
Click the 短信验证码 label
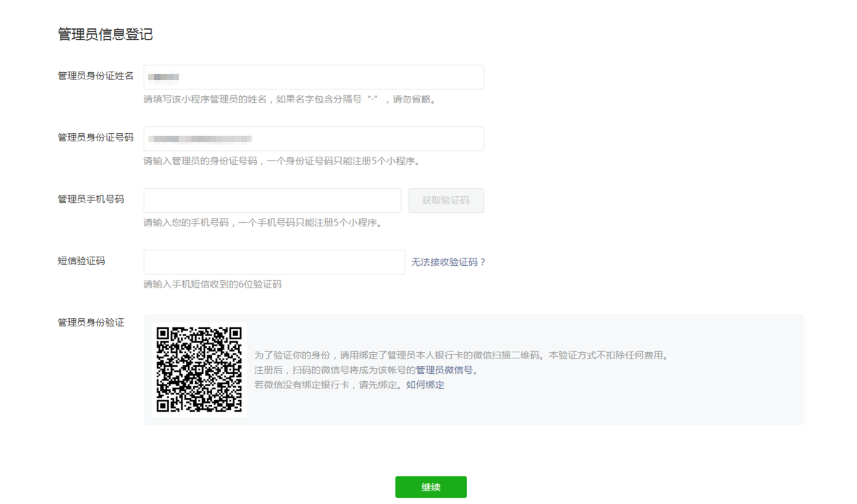81,261
